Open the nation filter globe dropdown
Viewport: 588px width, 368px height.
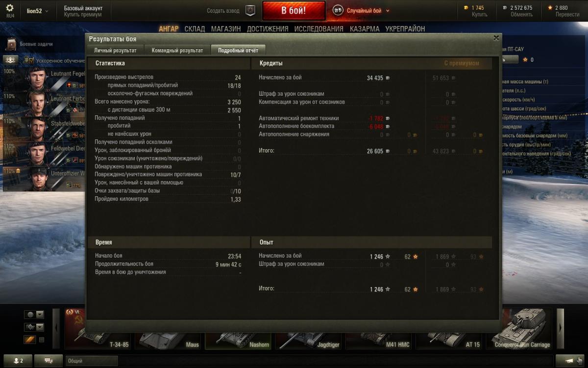pos(34,315)
